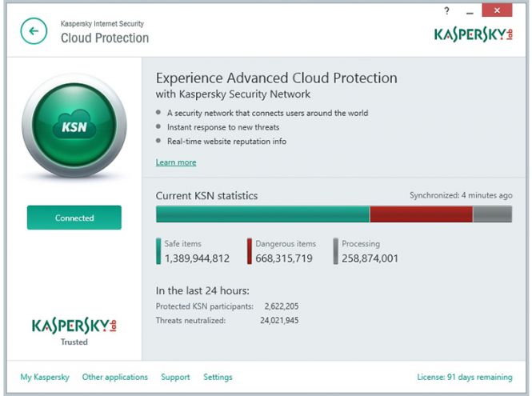The image size is (532, 396).
Task: Click Dangerous items label
Action: [286, 244]
